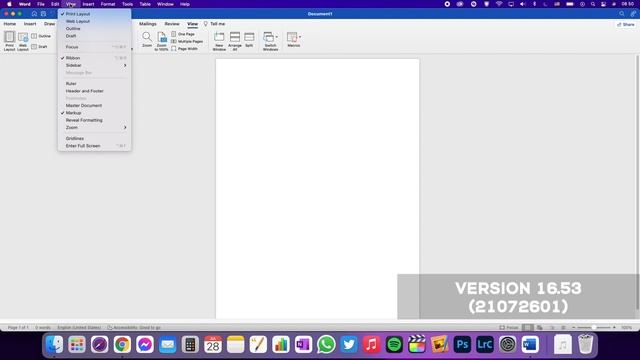The image size is (640, 360).
Task: Fit to Page Width
Action: tap(184, 49)
